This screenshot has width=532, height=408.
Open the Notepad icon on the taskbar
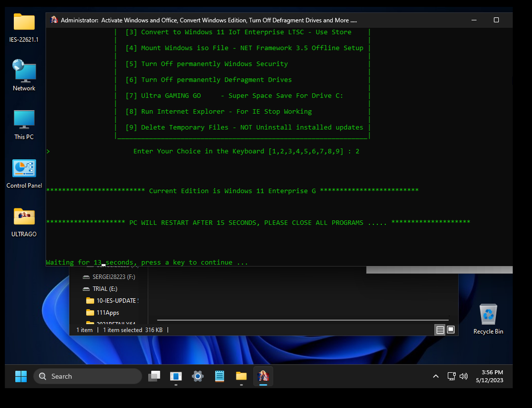(220, 376)
